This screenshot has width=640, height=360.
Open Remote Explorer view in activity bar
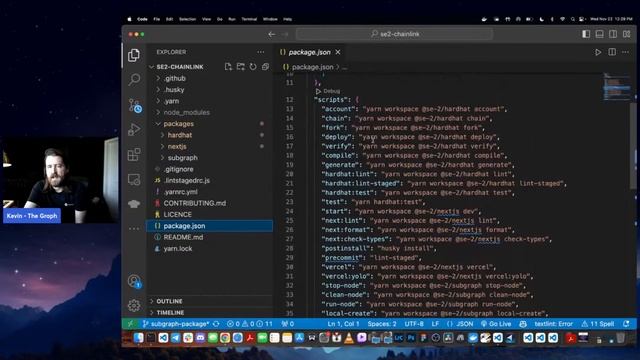134,179
